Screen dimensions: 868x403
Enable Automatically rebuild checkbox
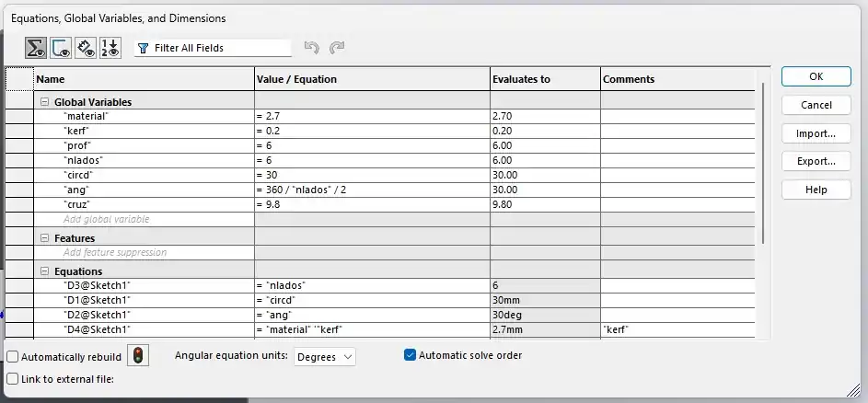(13, 356)
